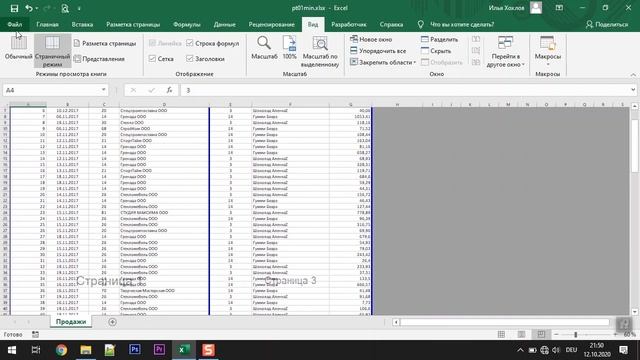Image resolution: width=640 pixels, height=360 pixels.
Task: Expand the Закрепить области dropdown
Action: tap(415, 62)
